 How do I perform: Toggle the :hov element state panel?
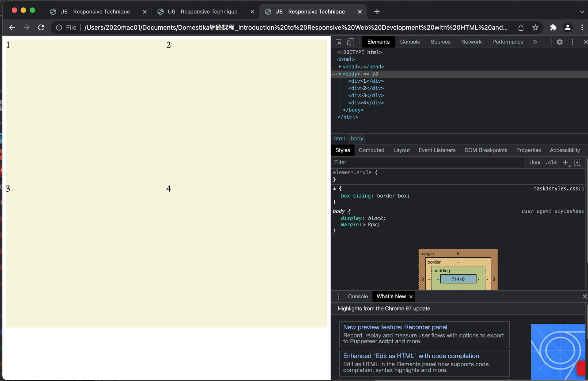pos(534,162)
